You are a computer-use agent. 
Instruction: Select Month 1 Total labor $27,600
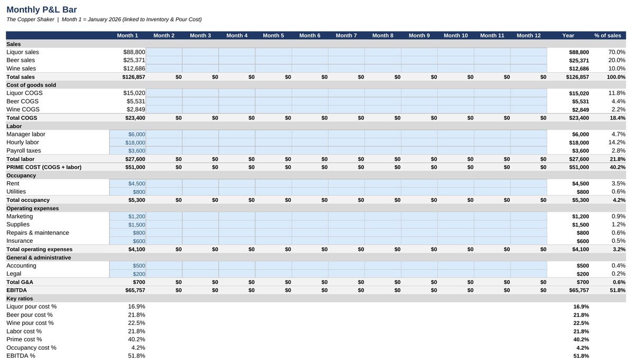point(127,159)
